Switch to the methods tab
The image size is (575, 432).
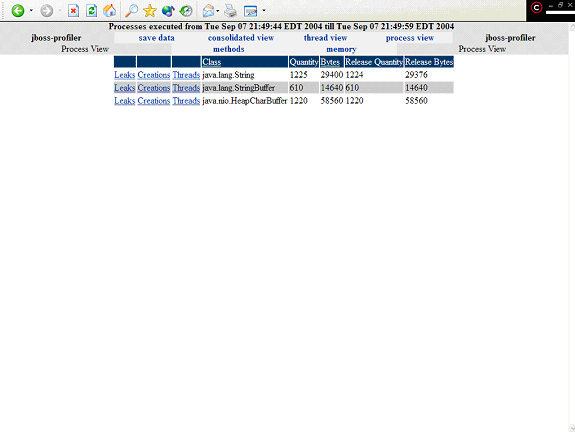pos(228,49)
